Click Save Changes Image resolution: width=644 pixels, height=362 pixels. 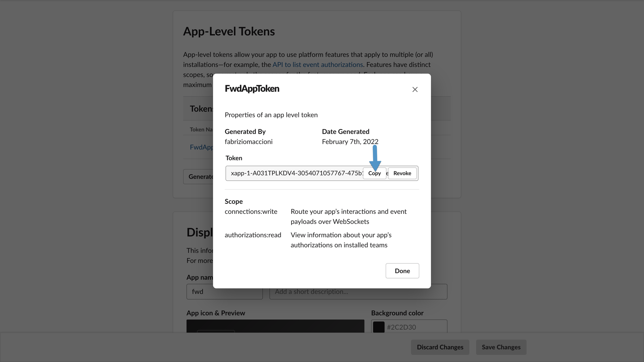pyautogui.click(x=501, y=347)
